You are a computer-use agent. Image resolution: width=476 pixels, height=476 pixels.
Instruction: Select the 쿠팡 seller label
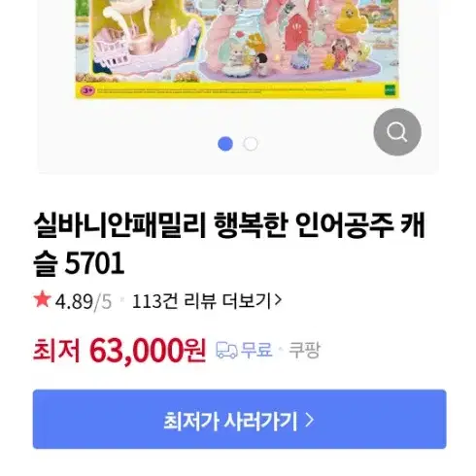304,350
